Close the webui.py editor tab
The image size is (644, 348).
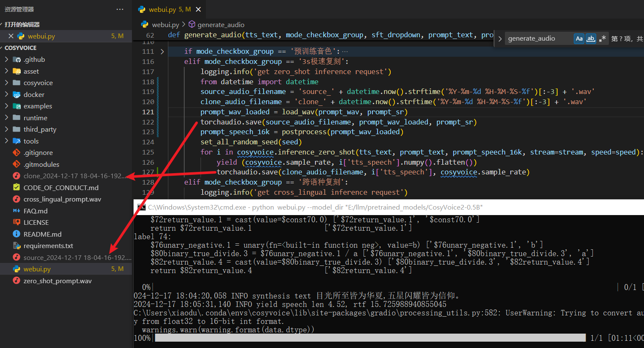click(198, 9)
